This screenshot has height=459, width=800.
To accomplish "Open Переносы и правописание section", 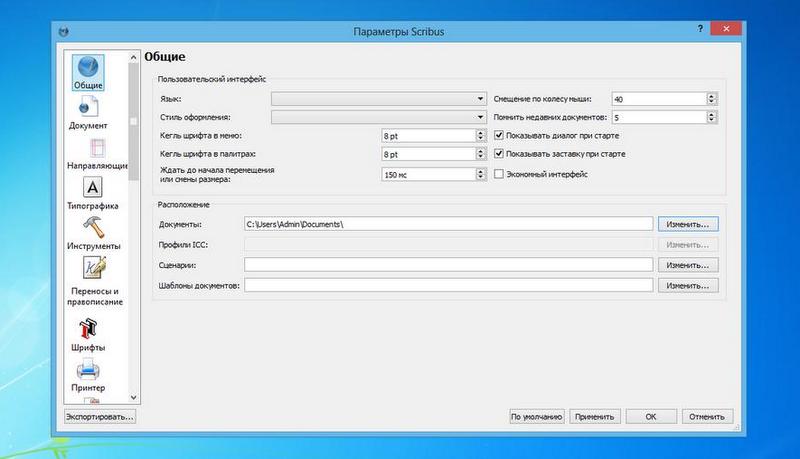I will point(95,280).
